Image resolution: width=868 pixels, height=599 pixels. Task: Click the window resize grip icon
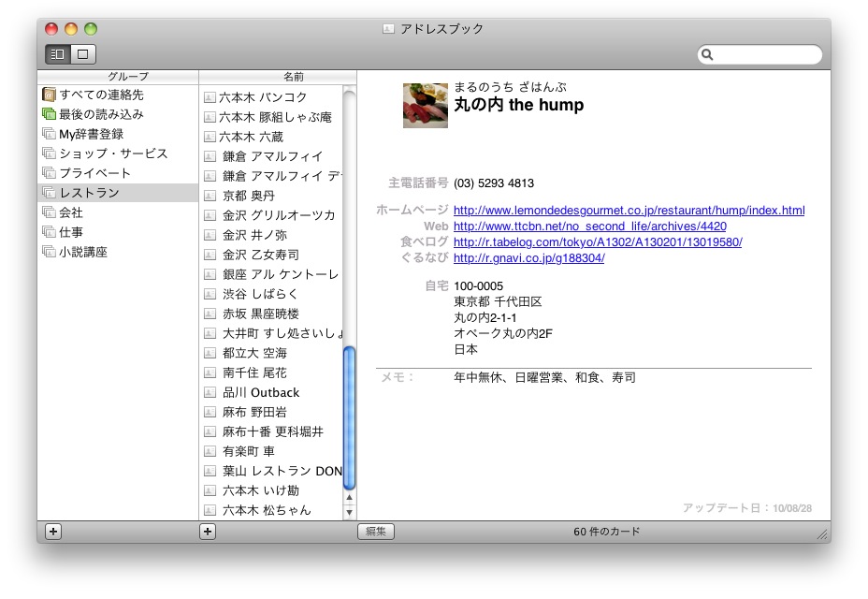pos(822,533)
